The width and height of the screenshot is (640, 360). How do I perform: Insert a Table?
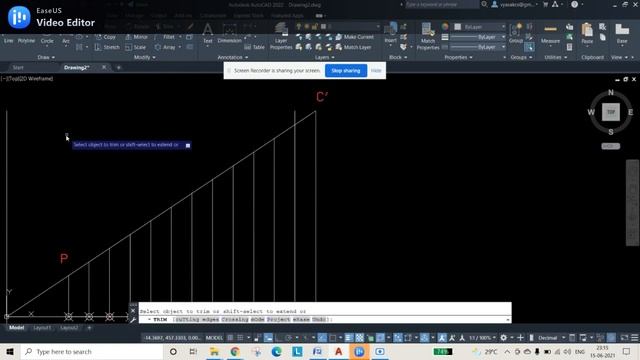(255, 47)
